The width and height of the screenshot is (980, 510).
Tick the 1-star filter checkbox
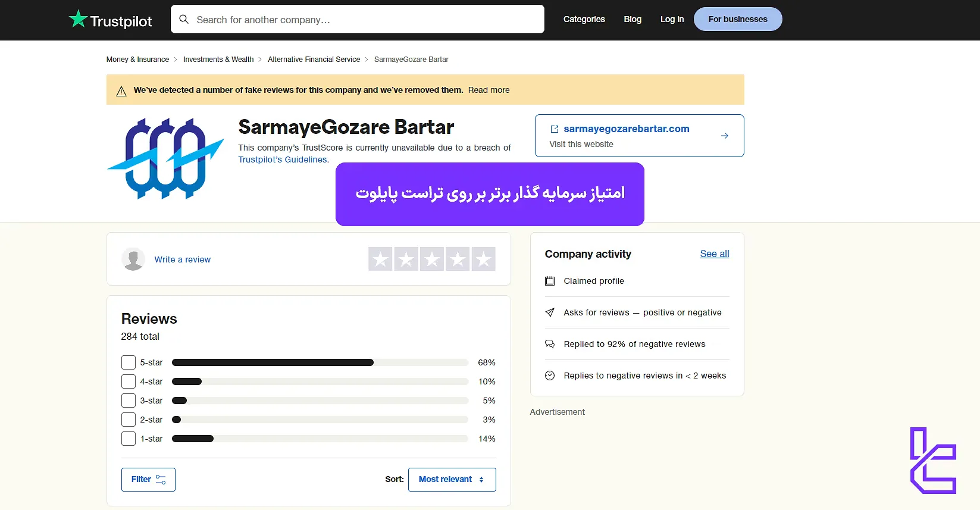point(129,439)
